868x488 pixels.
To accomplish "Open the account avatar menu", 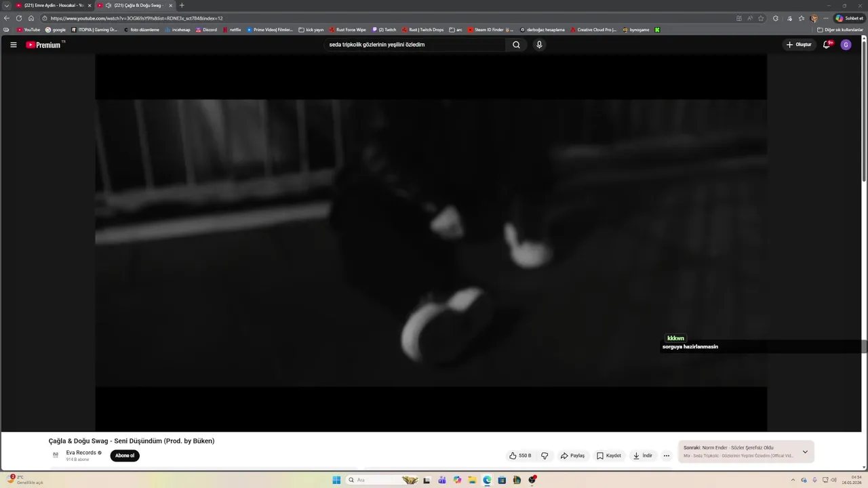I will (x=846, y=45).
